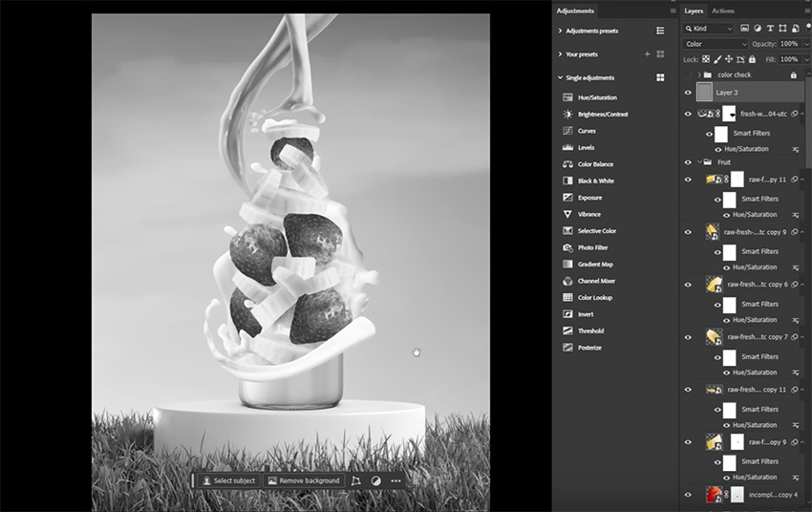Hide the incompl...copy 4 layer

[688, 495]
